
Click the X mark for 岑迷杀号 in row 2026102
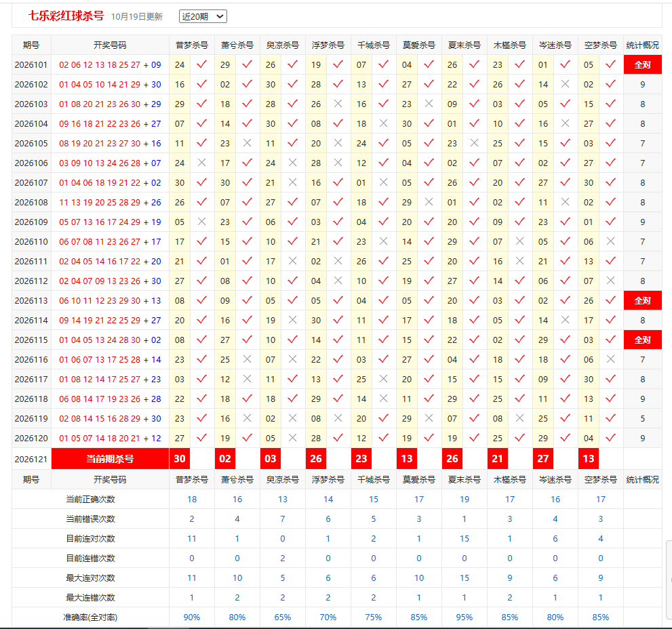[x=566, y=85]
